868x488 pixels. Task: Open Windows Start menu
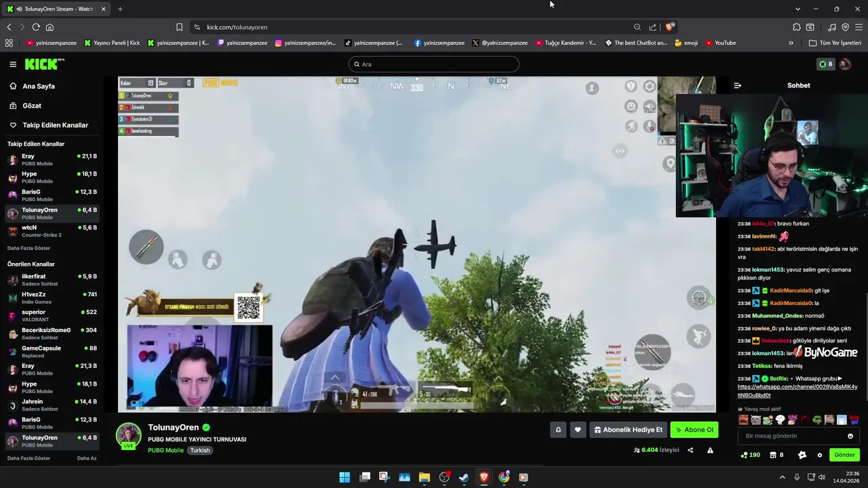344,477
